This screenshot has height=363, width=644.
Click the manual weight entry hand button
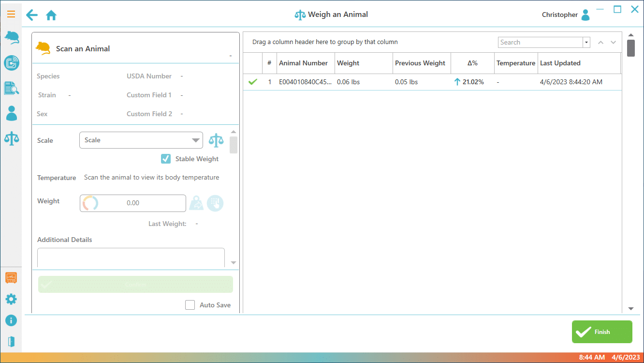coord(215,203)
